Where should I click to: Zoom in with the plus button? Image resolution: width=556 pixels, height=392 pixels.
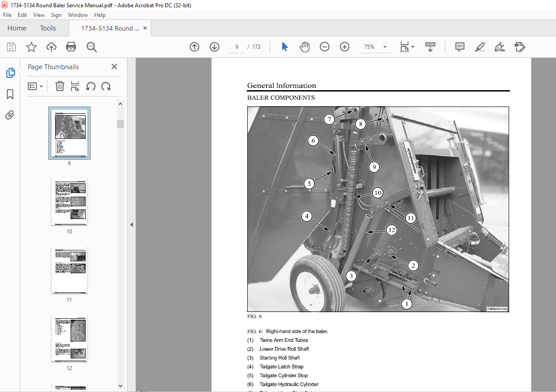coord(345,47)
